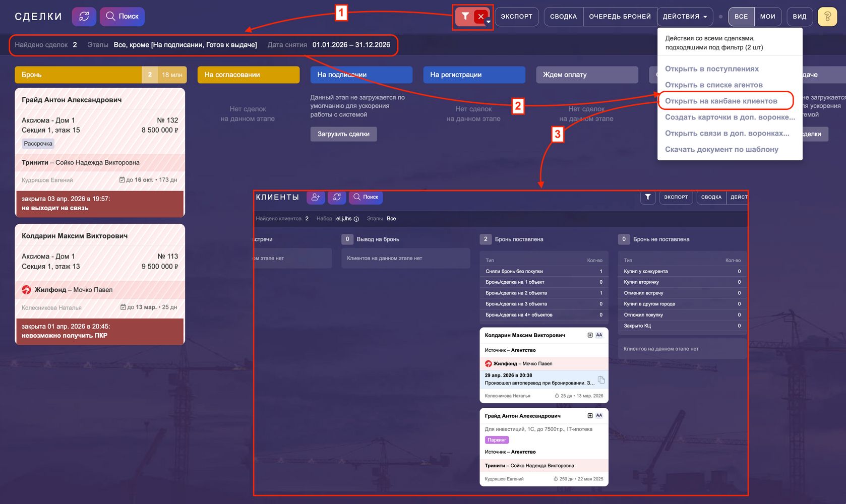This screenshot has width=846, height=504.
Task: Open the Колдарин Максим Викторович deal card
Action: pos(100,284)
